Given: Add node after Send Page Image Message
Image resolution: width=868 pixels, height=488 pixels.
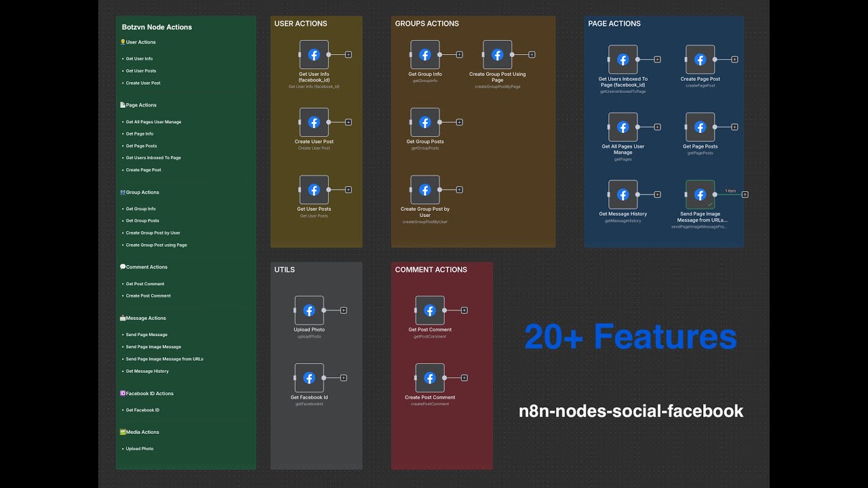Looking at the screenshot, I should pos(745,195).
